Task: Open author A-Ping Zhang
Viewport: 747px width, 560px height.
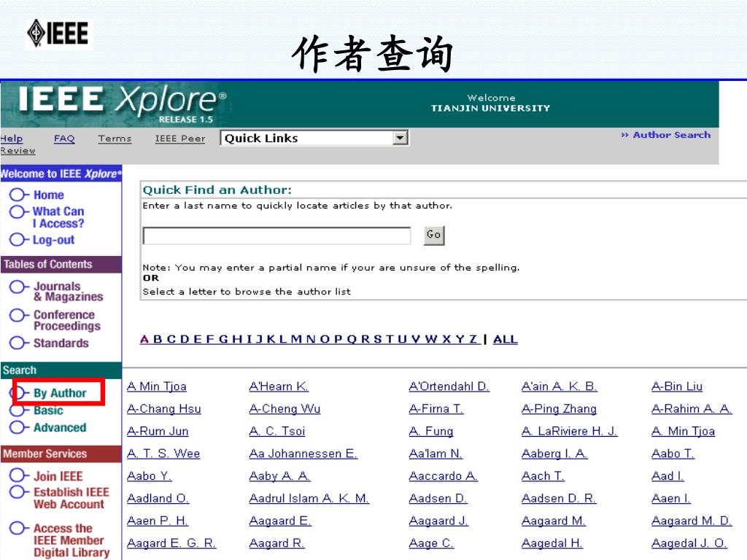Action: (560, 409)
